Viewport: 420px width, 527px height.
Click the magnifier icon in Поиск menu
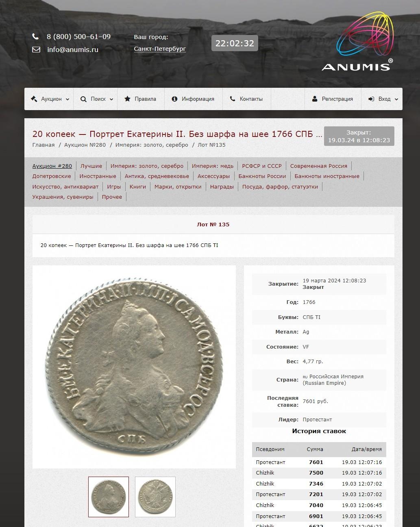pos(83,99)
